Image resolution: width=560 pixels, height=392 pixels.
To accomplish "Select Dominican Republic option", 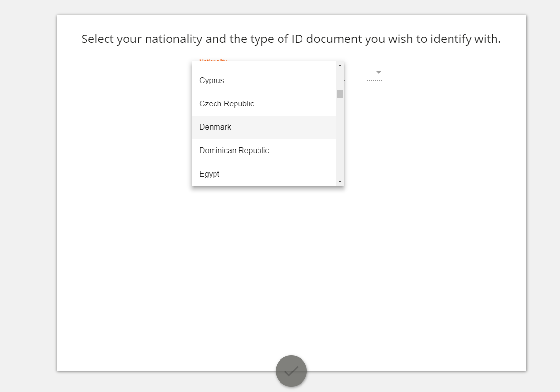I will coord(263,151).
